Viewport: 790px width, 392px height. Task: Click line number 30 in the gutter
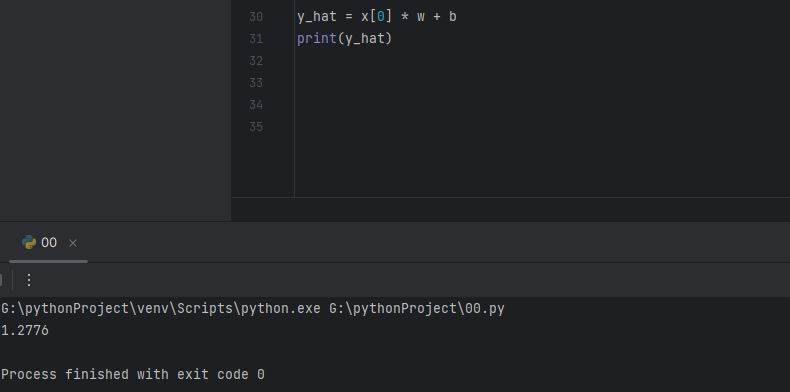coord(255,17)
